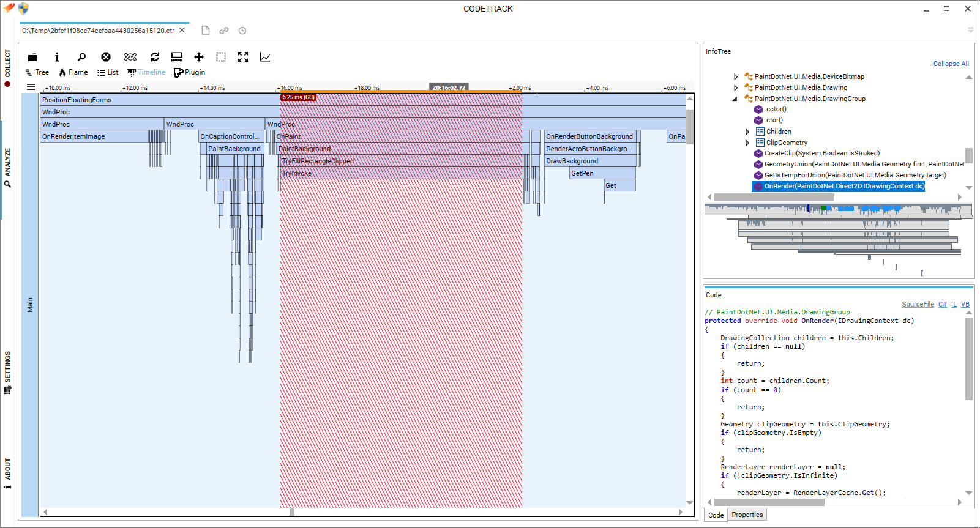
Task: Click the minimap overview thumbnail
Action: point(839,240)
